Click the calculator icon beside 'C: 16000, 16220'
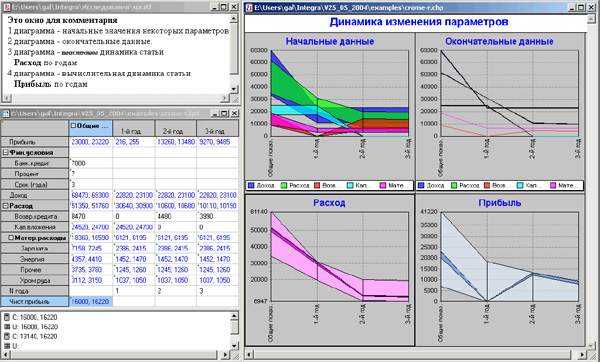 click(x=7, y=317)
